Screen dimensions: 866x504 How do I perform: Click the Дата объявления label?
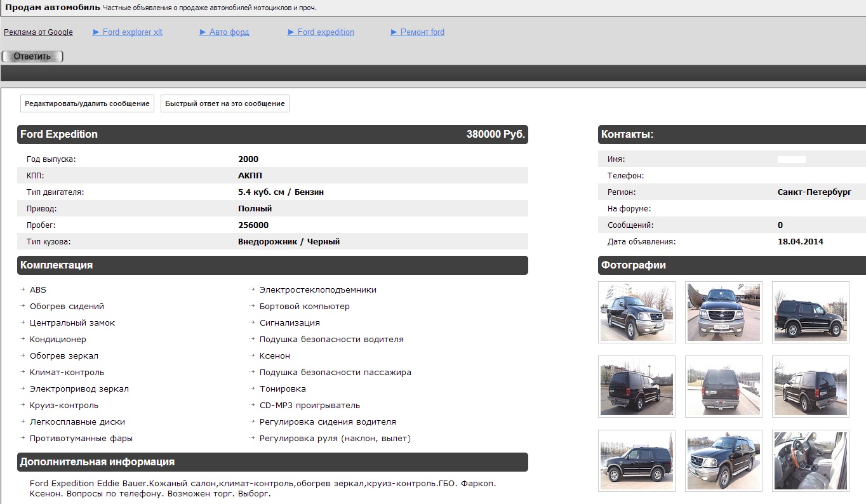(x=641, y=242)
